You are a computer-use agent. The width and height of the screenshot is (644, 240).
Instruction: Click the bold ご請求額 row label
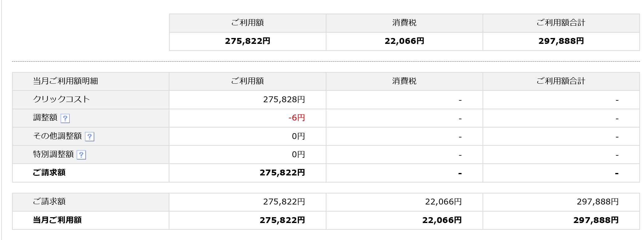(x=49, y=172)
